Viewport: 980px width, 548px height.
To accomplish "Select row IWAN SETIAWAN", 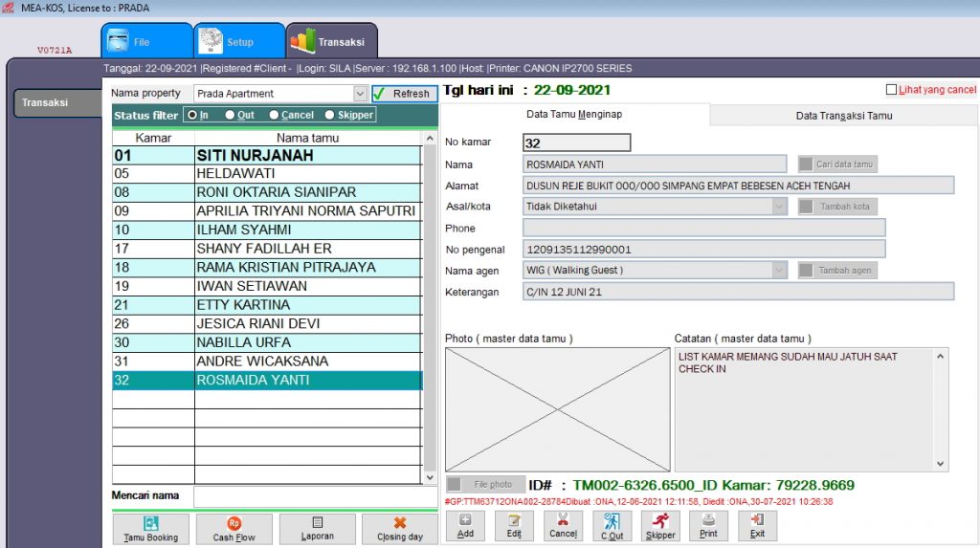I will 267,286.
